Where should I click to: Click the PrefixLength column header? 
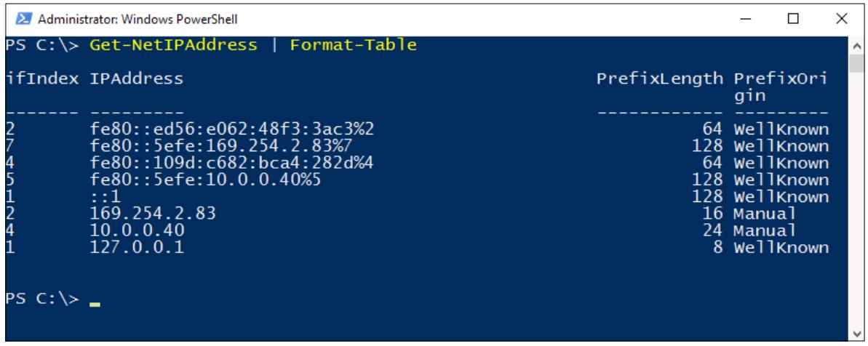click(x=659, y=79)
